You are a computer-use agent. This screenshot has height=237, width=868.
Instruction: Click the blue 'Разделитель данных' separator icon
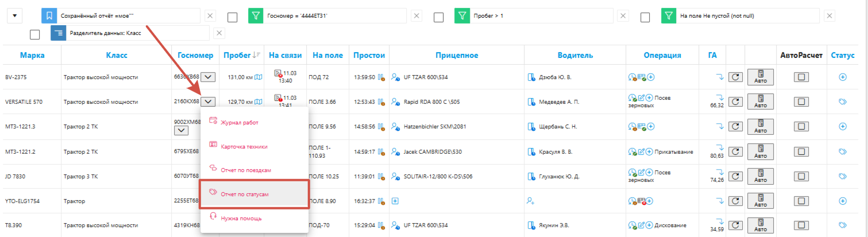click(x=59, y=33)
